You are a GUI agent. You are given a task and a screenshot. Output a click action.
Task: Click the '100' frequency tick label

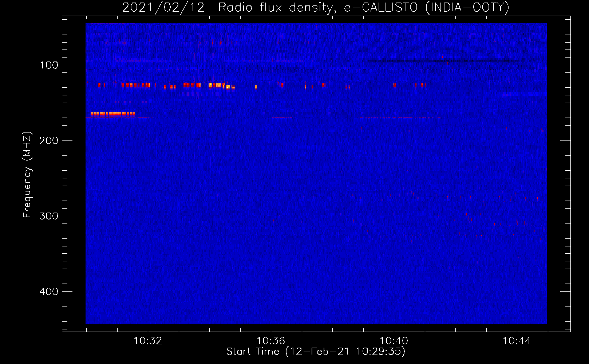pos(49,65)
